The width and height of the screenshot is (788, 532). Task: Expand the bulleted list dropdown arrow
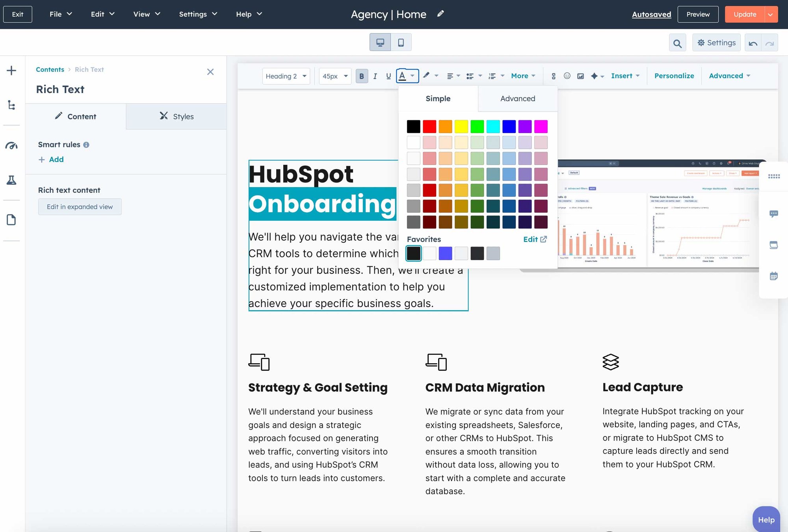click(x=480, y=76)
